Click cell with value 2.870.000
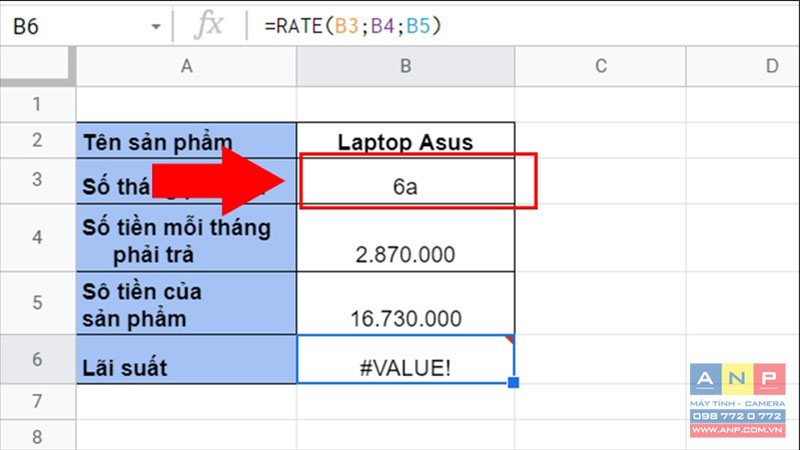This screenshot has height=450, width=800. pos(406,238)
